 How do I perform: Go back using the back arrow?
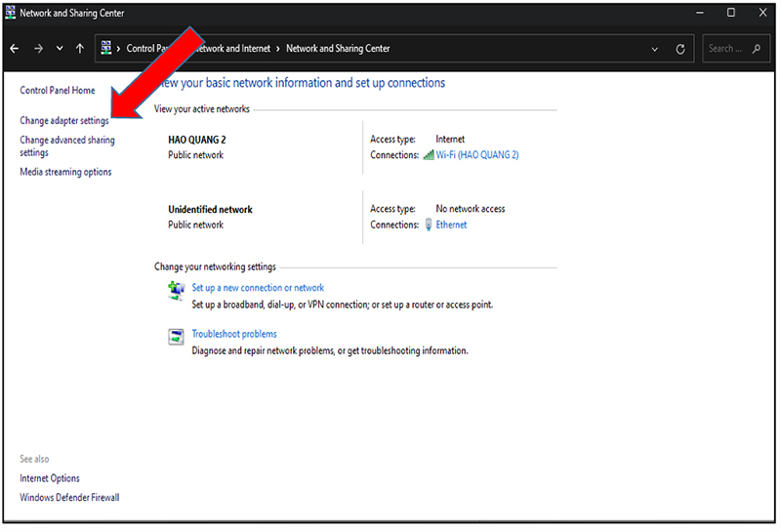tap(15, 48)
